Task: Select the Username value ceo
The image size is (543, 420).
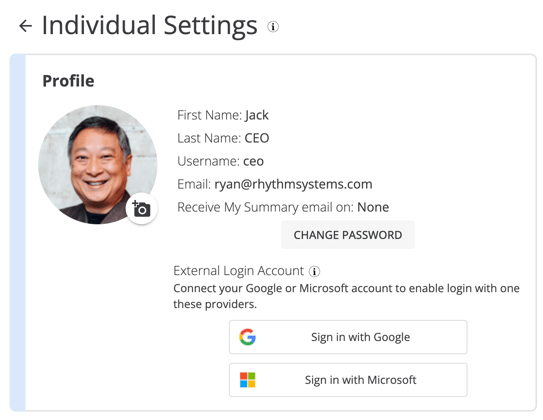Action: [253, 161]
